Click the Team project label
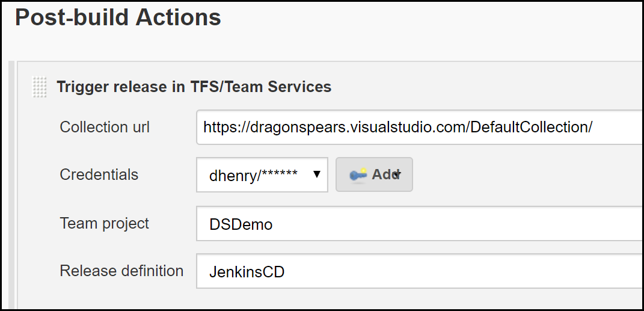 pos(104,224)
